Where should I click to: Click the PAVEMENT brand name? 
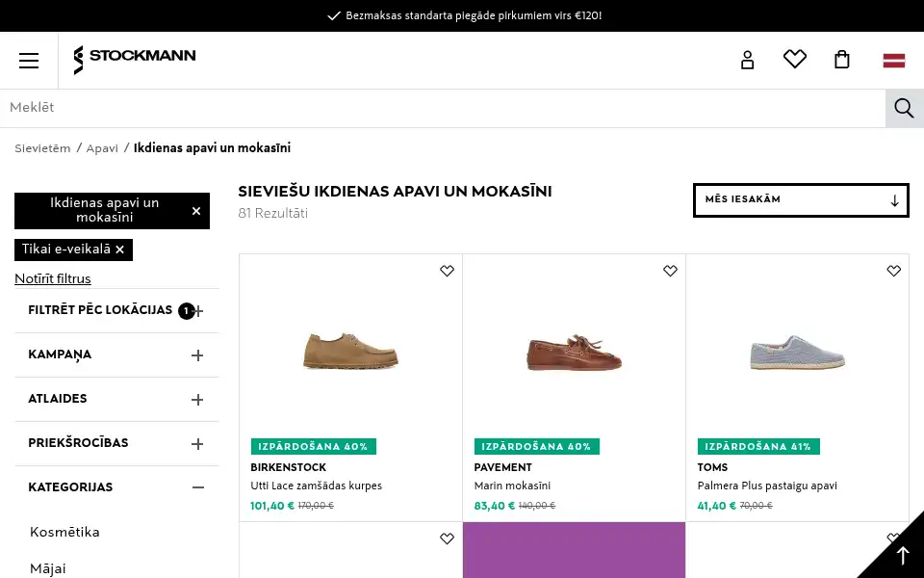tap(502, 467)
